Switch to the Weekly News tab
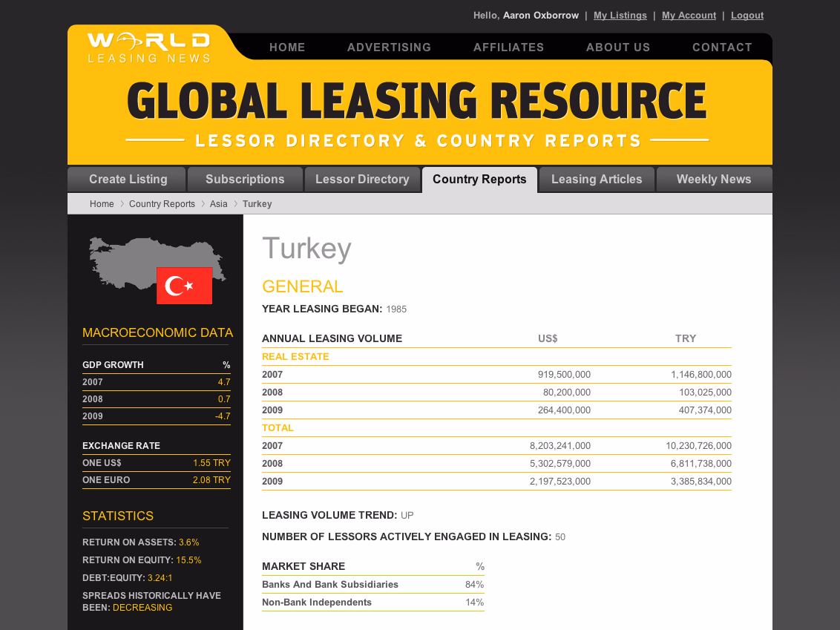 pos(714,180)
